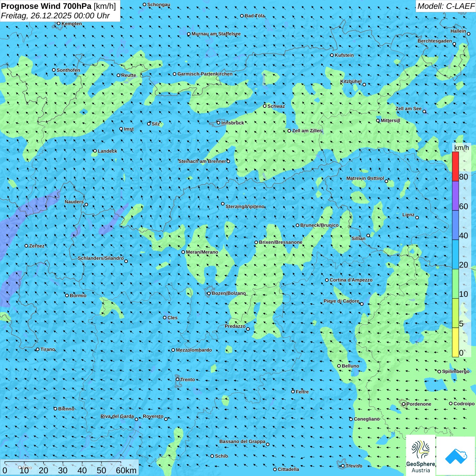Click the 'Cortina d'Ampezzo' label
Image resolution: width=476 pixels, height=476 pixels.
[x=351, y=280]
